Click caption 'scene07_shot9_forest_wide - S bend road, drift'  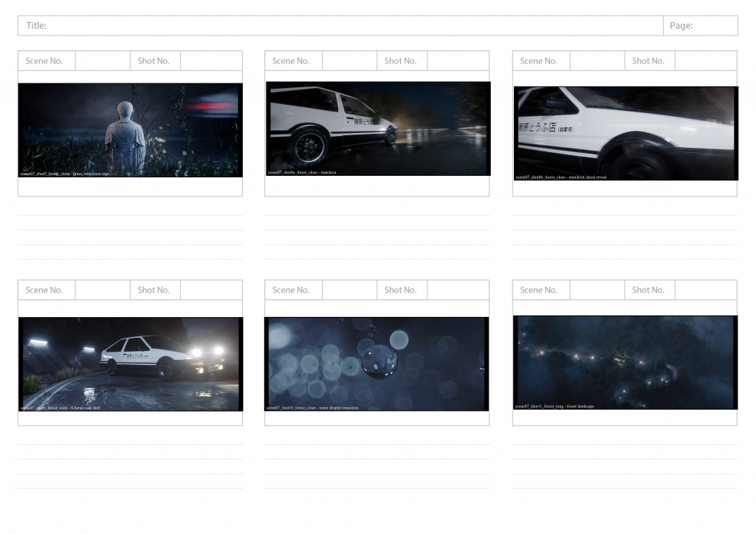(61, 408)
